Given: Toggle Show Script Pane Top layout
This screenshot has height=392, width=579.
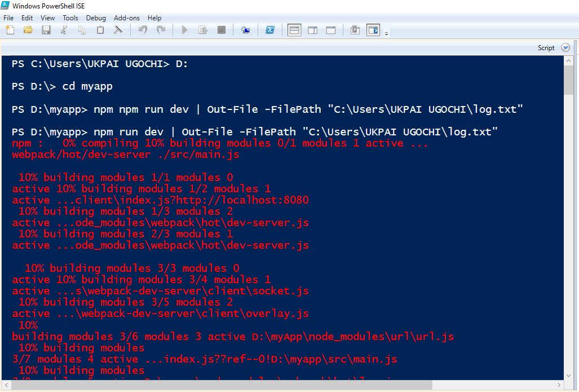Looking at the screenshot, I should coord(294,30).
